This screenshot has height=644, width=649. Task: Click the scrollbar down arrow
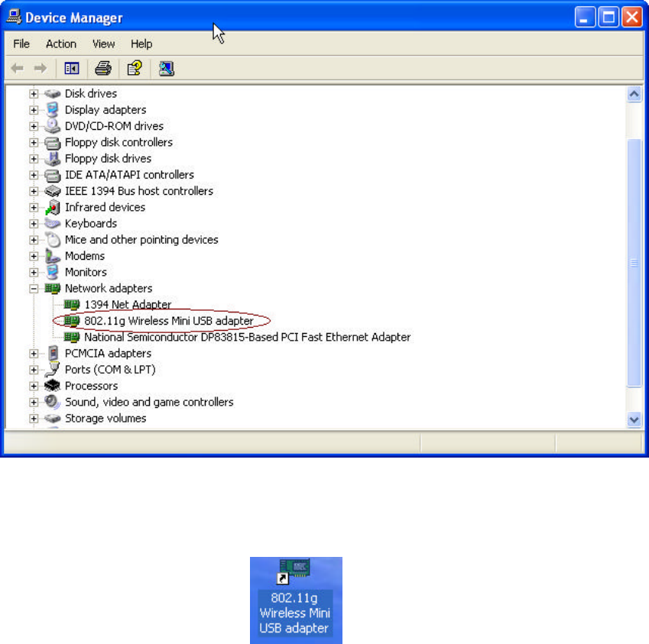pyautogui.click(x=634, y=420)
